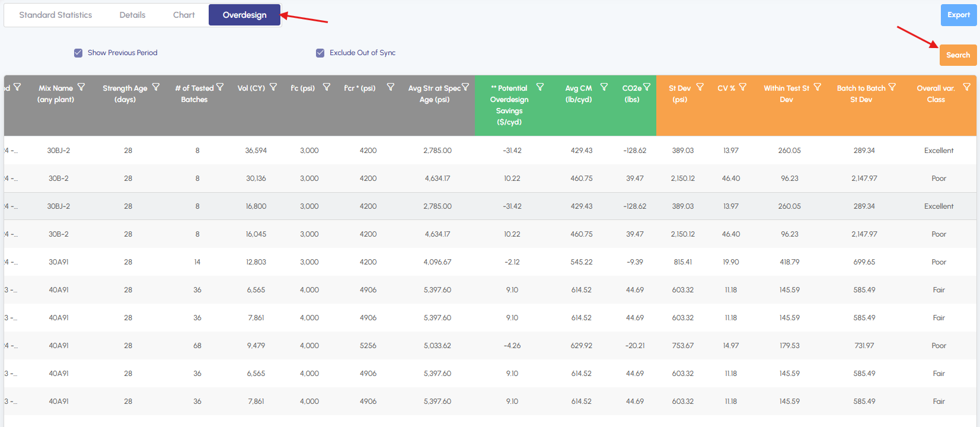
Task: Switch to the Chart tab
Action: coord(184,15)
